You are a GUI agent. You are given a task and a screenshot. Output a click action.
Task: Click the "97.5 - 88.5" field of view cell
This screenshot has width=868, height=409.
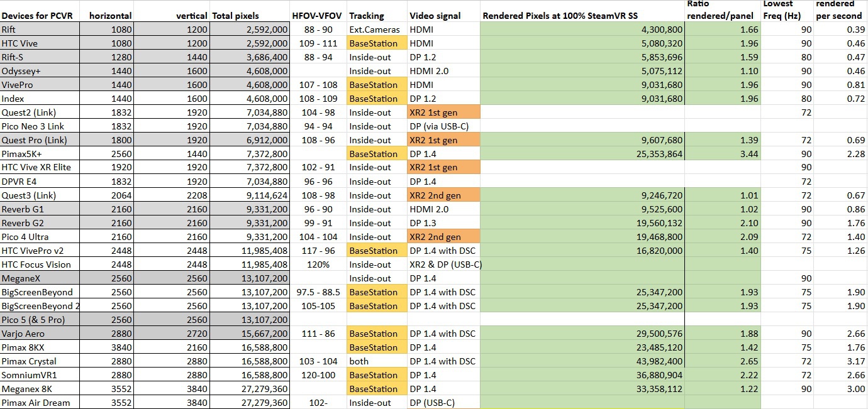point(318,292)
